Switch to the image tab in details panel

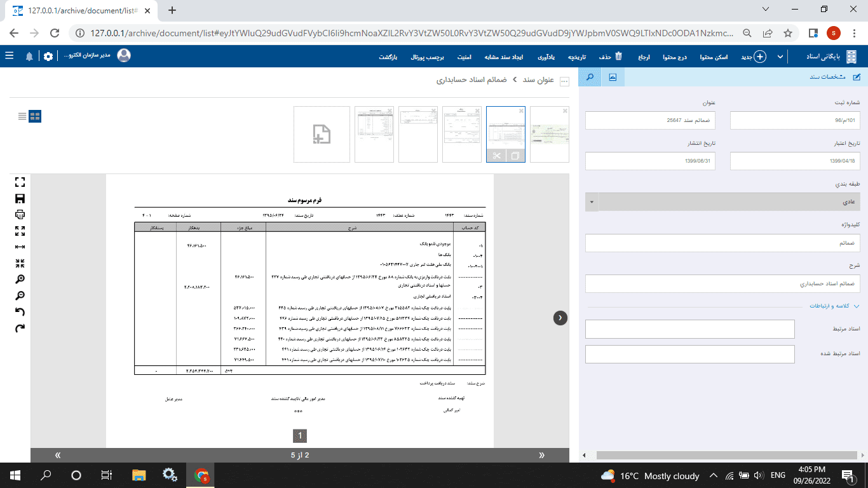point(613,77)
